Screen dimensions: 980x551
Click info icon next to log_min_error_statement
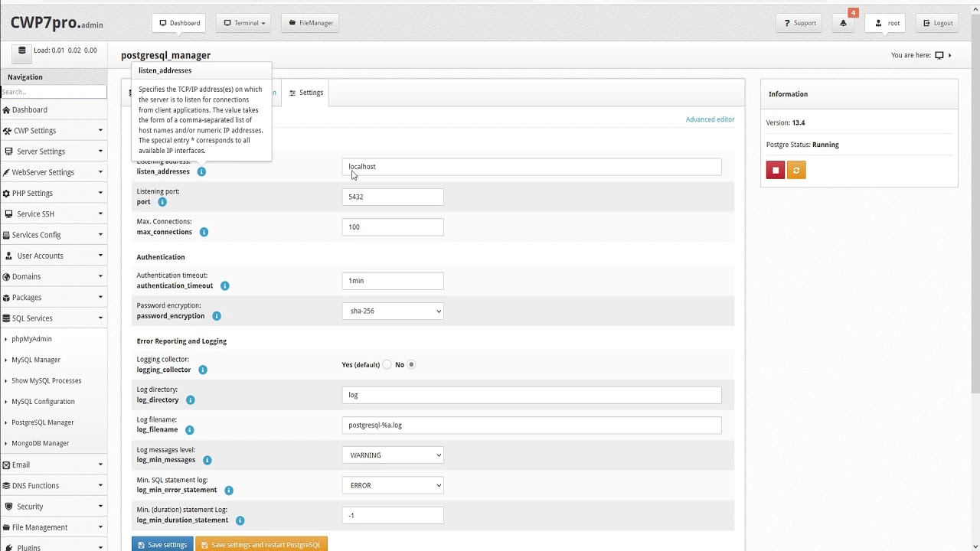pos(229,490)
